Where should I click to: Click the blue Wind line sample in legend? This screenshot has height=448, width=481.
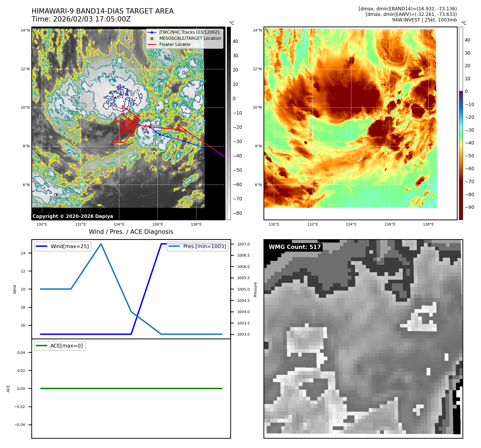click(41, 246)
